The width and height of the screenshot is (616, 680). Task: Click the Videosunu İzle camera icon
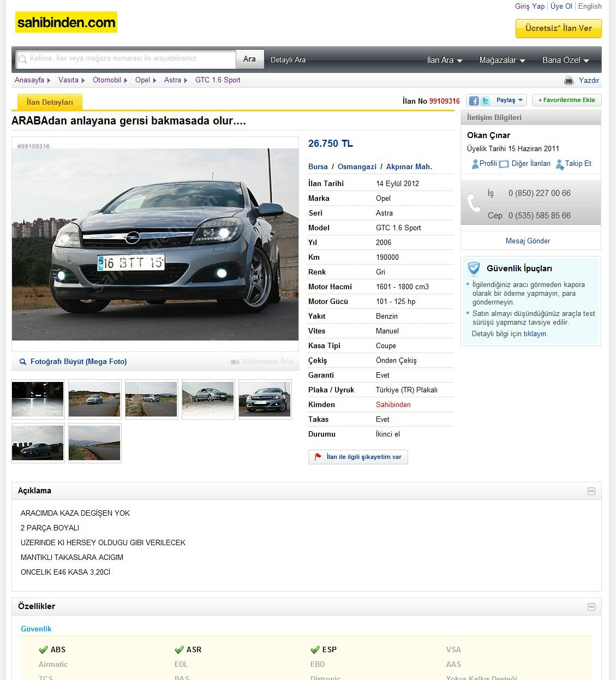235,362
